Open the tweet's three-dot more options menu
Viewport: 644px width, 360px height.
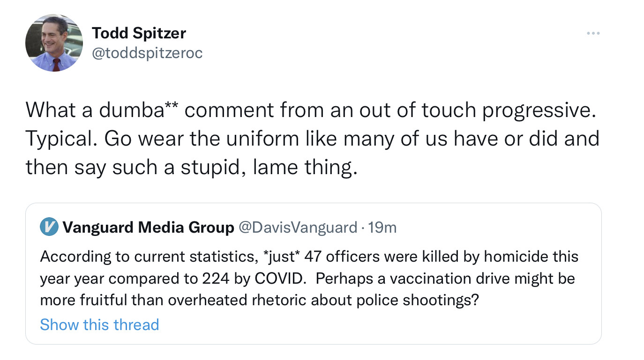point(593,33)
